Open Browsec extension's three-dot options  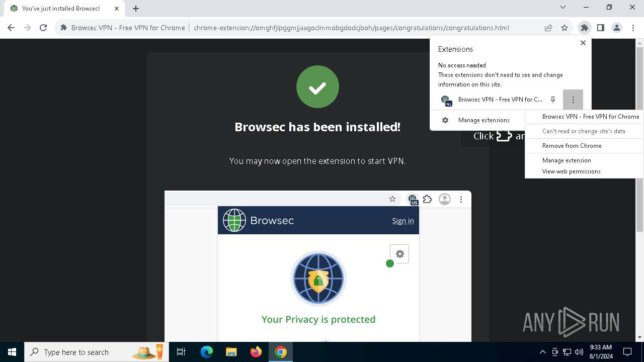pyautogui.click(x=573, y=100)
